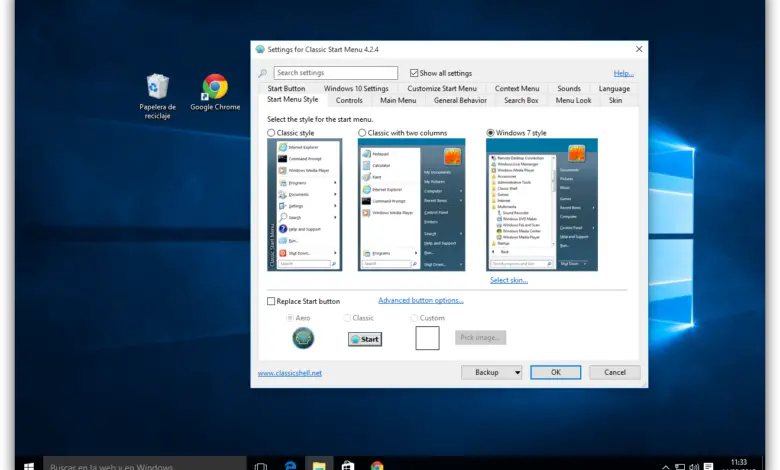Click the Advanced button options link
This screenshot has height=470, width=780.
pyautogui.click(x=420, y=300)
